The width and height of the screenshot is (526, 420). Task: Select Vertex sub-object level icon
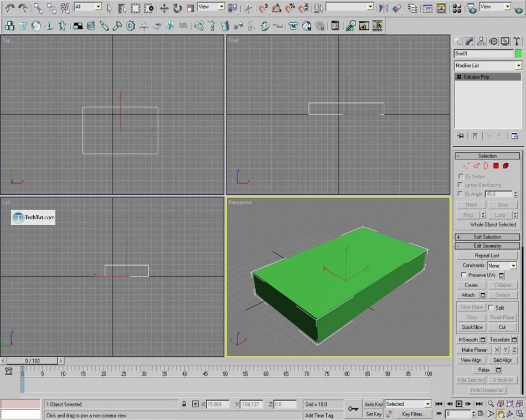tap(466, 166)
